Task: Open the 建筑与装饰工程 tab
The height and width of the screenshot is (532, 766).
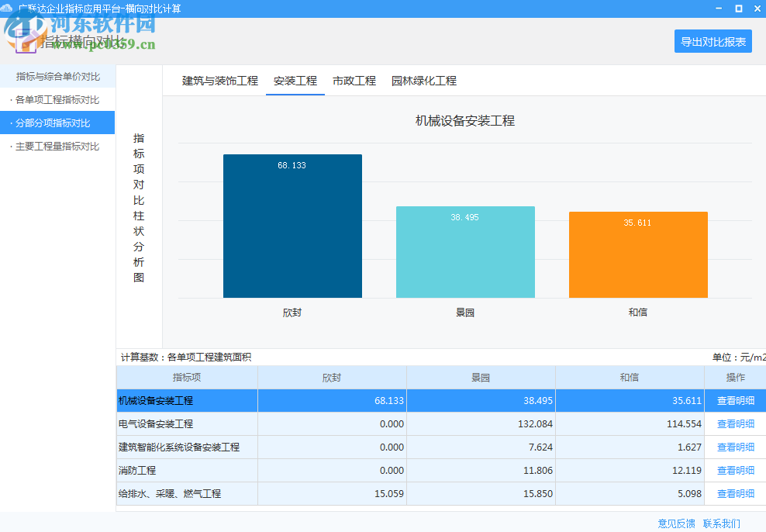Action: point(221,81)
